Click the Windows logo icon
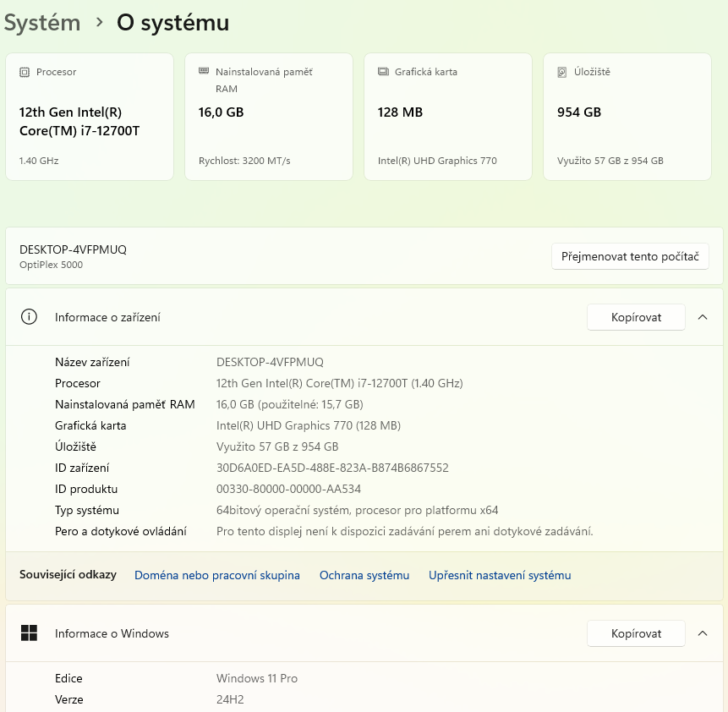The height and width of the screenshot is (712, 728). point(29,633)
